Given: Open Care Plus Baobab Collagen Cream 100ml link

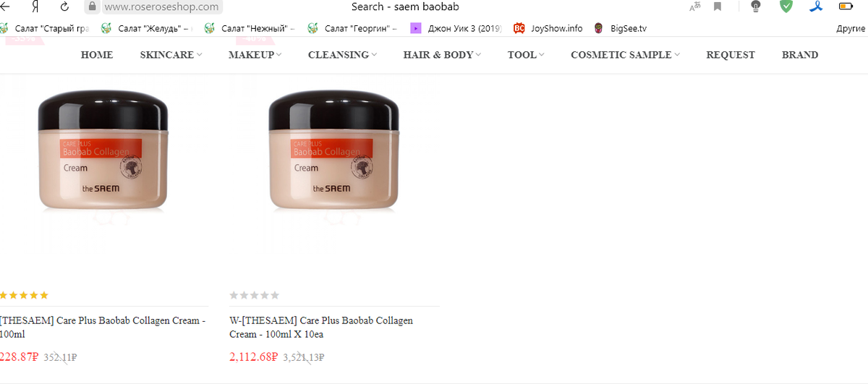Looking at the screenshot, I should click(103, 327).
